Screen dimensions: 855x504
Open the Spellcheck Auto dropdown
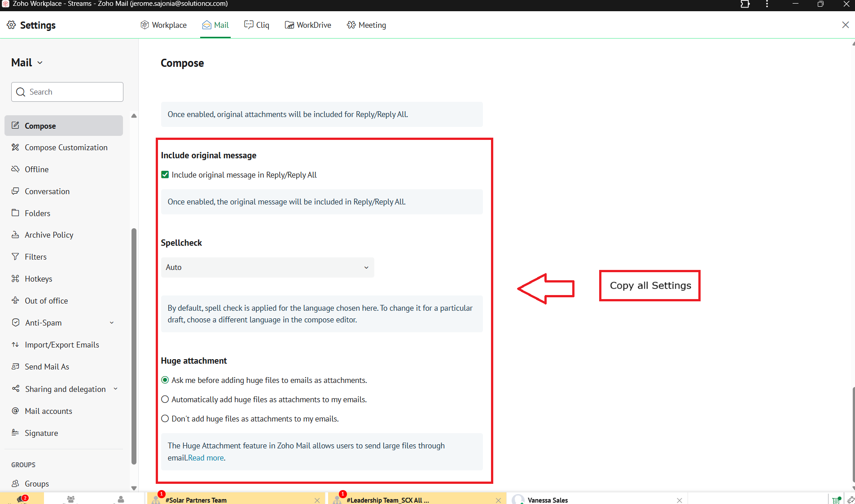coord(267,267)
